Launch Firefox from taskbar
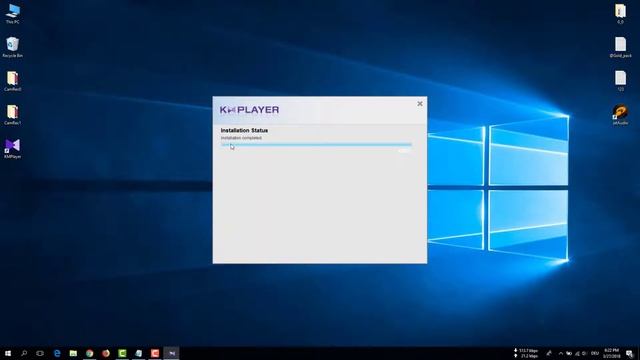The height and width of the screenshot is (360, 640). click(x=106, y=353)
